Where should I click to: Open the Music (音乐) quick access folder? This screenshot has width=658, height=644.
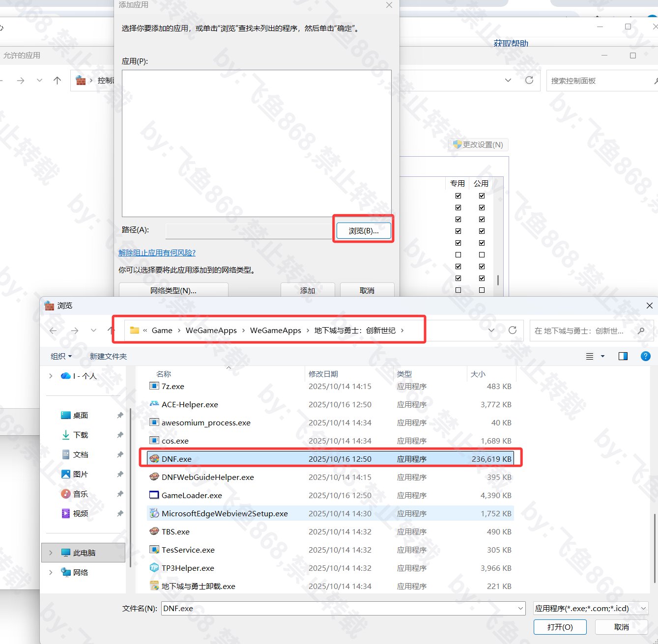tap(81, 494)
